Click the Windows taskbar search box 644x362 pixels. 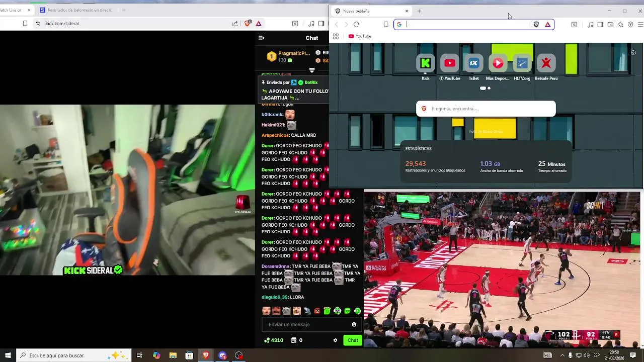[73, 355]
